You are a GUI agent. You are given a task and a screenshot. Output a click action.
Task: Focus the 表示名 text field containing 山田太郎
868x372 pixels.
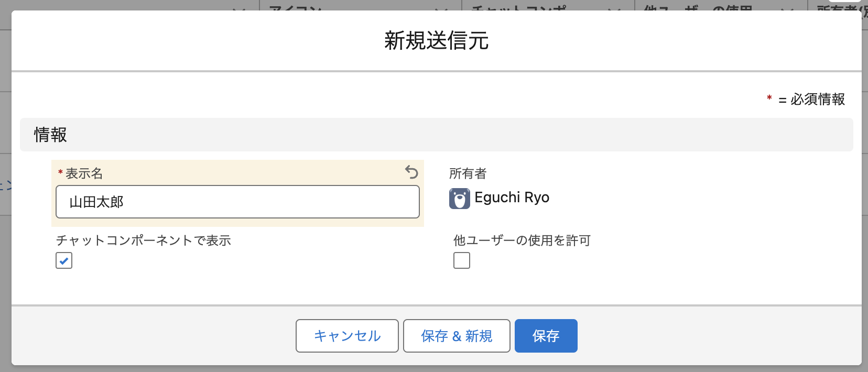pyautogui.click(x=237, y=202)
